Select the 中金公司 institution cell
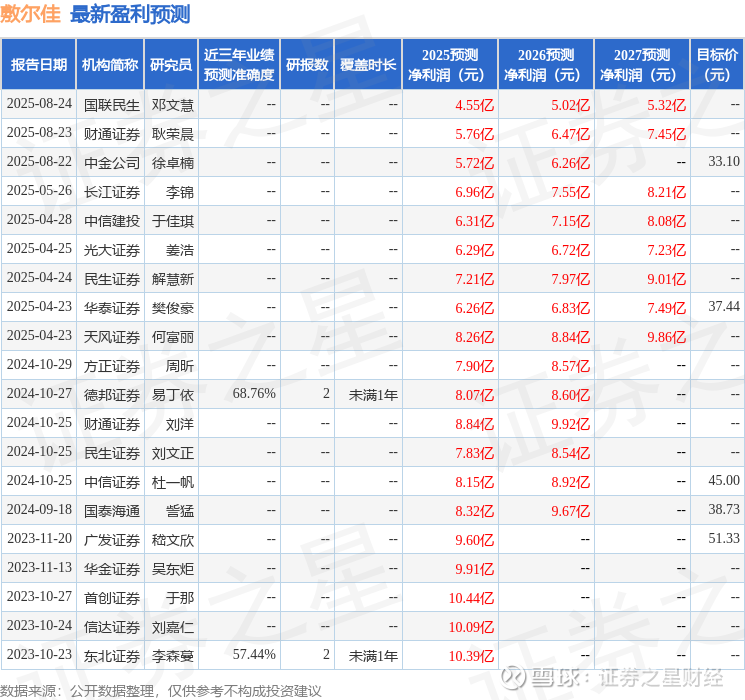 [112, 163]
